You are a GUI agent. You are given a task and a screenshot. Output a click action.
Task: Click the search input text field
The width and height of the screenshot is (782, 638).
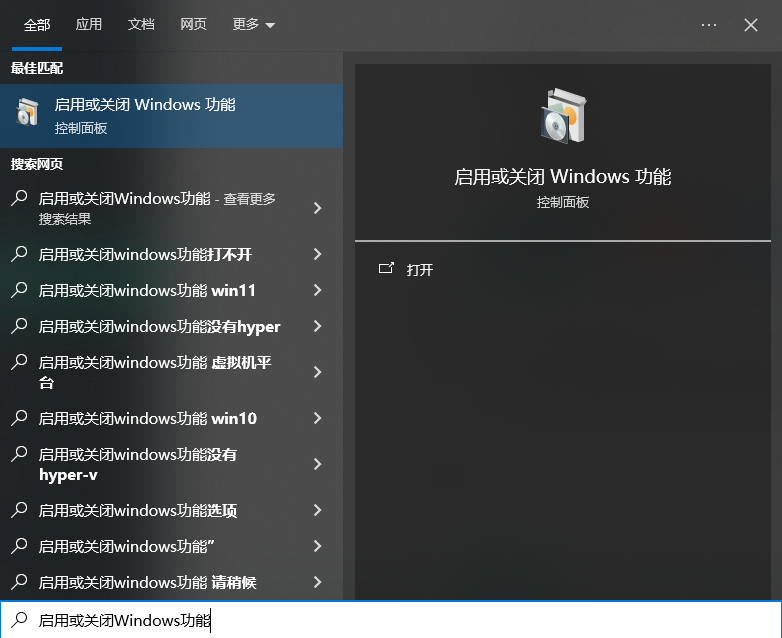click(400, 620)
